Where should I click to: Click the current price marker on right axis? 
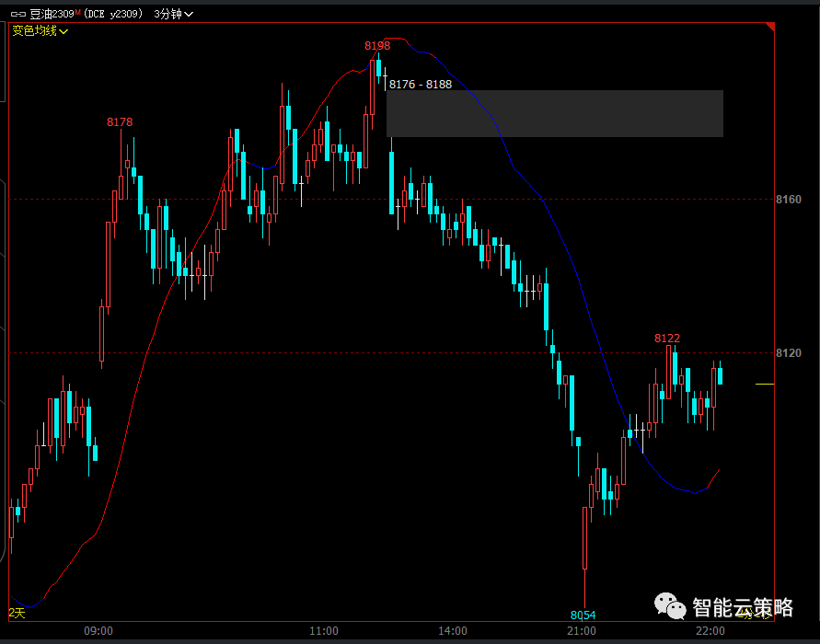click(764, 384)
